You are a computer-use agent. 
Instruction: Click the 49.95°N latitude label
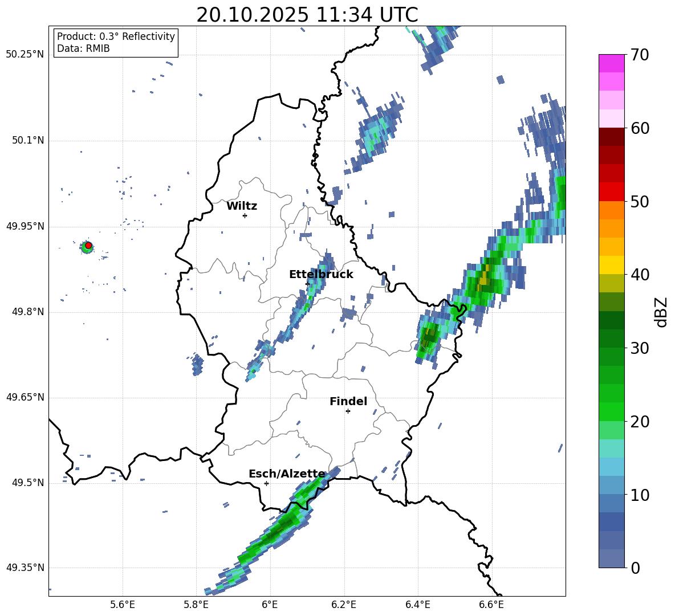pyautogui.click(x=25, y=226)
